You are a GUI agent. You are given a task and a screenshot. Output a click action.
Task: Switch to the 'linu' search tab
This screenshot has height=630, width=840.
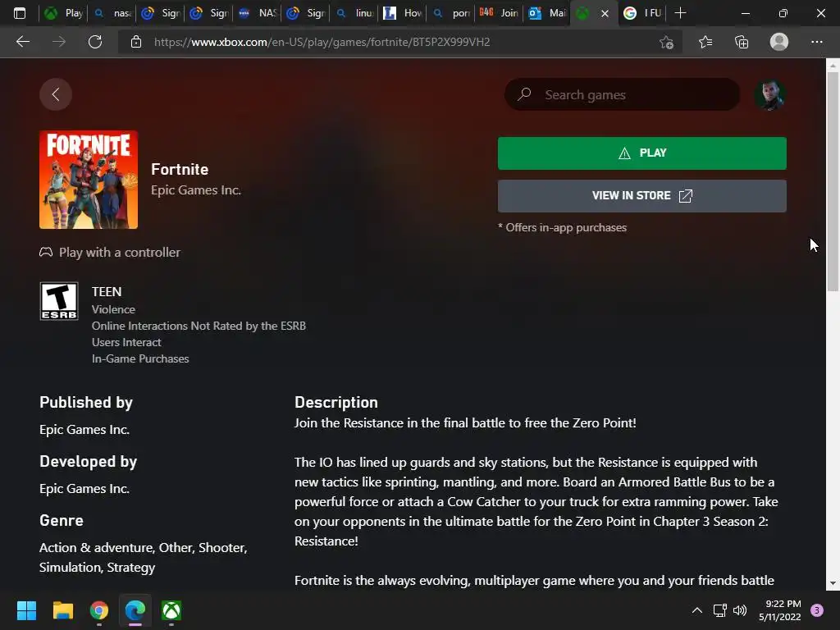(354, 13)
